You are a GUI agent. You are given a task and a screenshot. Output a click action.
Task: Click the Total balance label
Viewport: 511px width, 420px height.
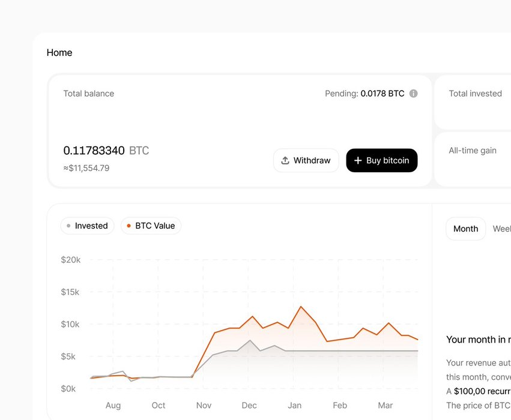tap(89, 94)
